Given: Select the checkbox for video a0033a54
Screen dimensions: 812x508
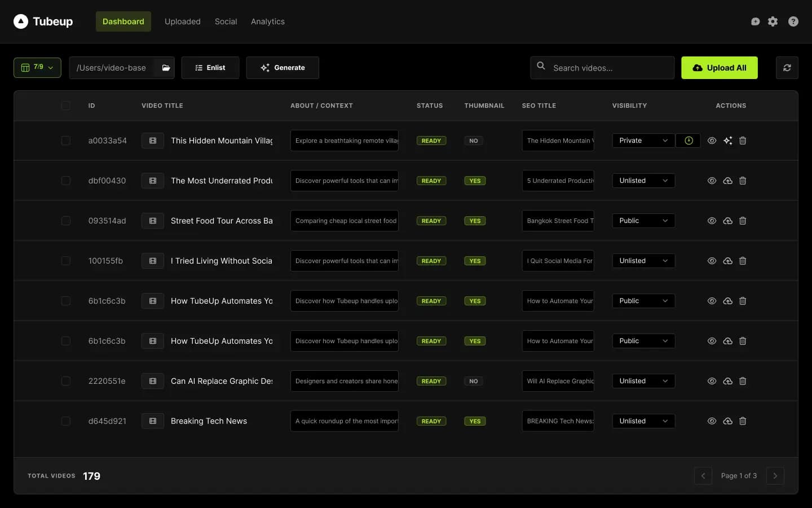Looking at the screenshot, I should pos(66,141).
